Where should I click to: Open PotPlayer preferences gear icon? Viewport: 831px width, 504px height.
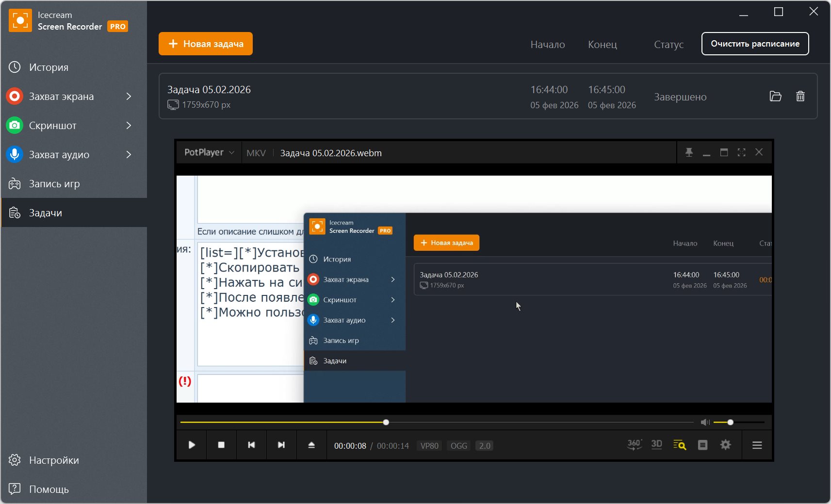tap(725, 445)
